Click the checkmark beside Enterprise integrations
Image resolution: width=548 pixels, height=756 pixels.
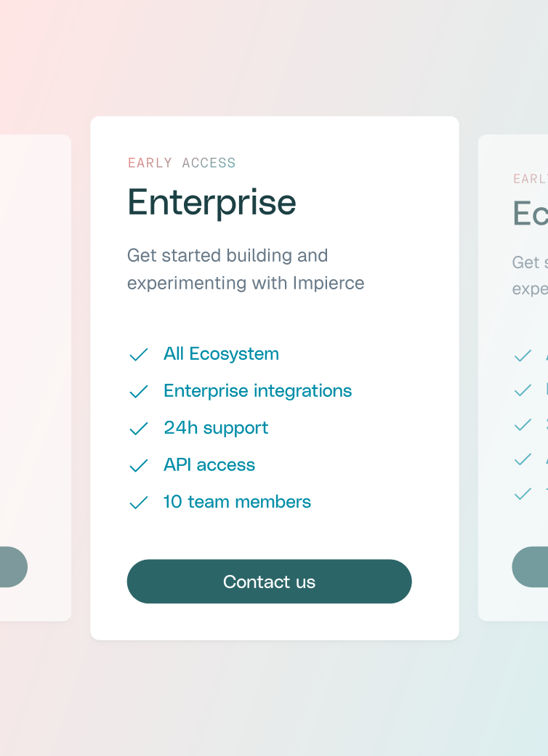(x=138, y=391)
